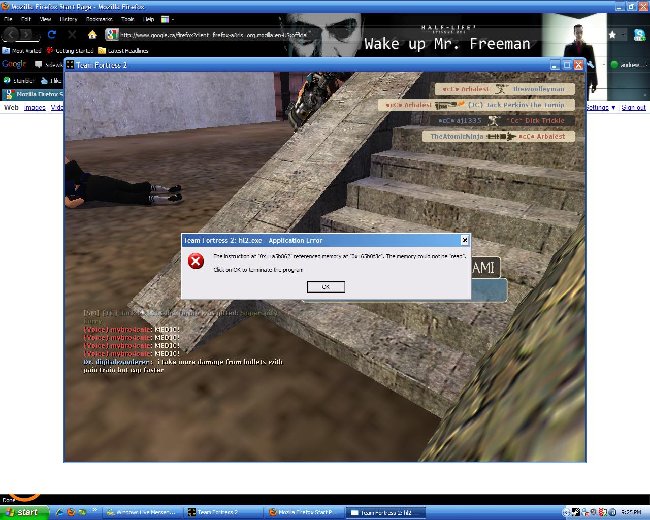Switch to Mozilla Firefox Start Page taskbar button
The height and width of the screenshot is (520, 650).
coord(303,513)
